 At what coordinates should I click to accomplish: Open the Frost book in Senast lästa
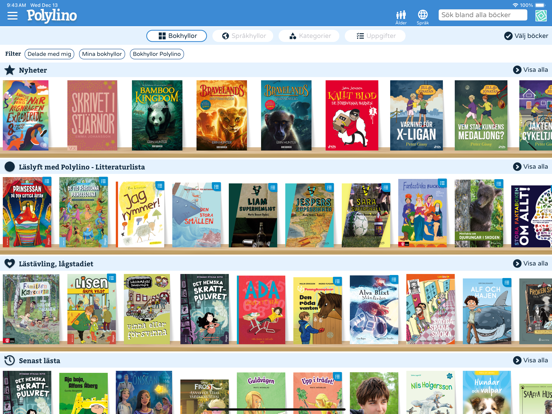click(x=205, y=396)
